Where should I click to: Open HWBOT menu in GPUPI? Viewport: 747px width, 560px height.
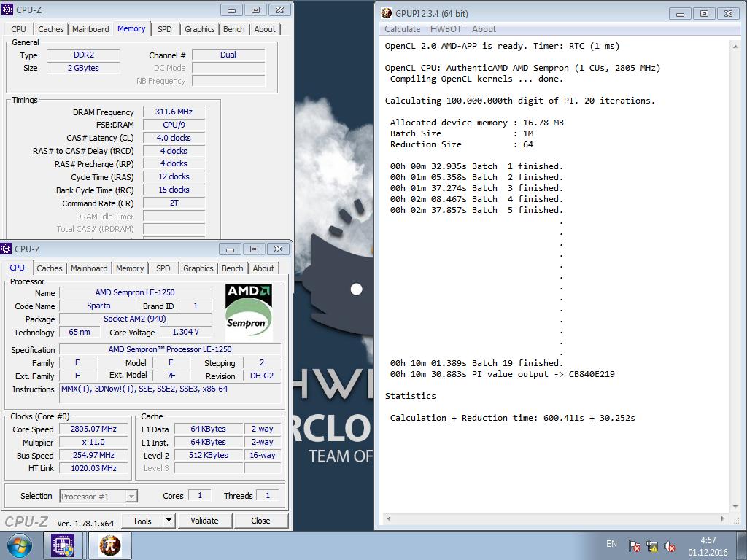click(x=446, y=29)
